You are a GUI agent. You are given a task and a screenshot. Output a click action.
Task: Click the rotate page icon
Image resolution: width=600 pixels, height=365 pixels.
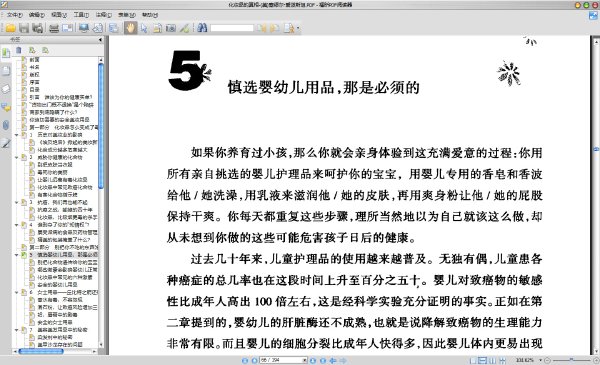pos(98,28)
